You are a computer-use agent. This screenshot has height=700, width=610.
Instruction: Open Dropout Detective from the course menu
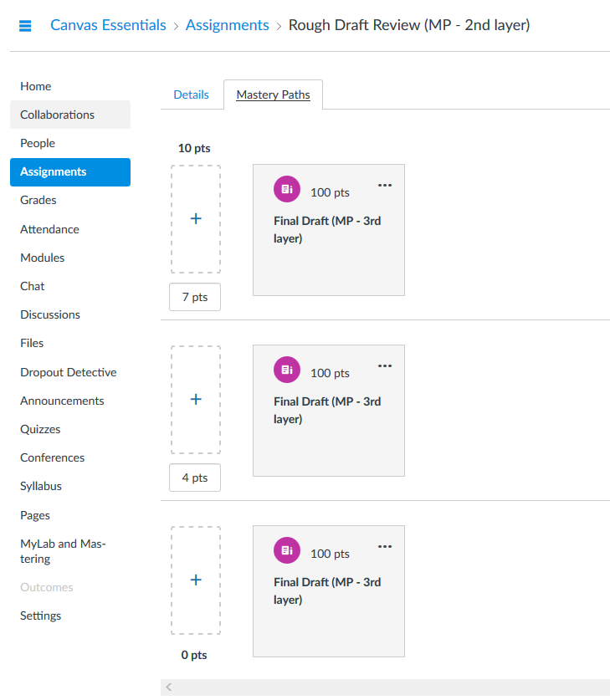click(x=69, y=372)
